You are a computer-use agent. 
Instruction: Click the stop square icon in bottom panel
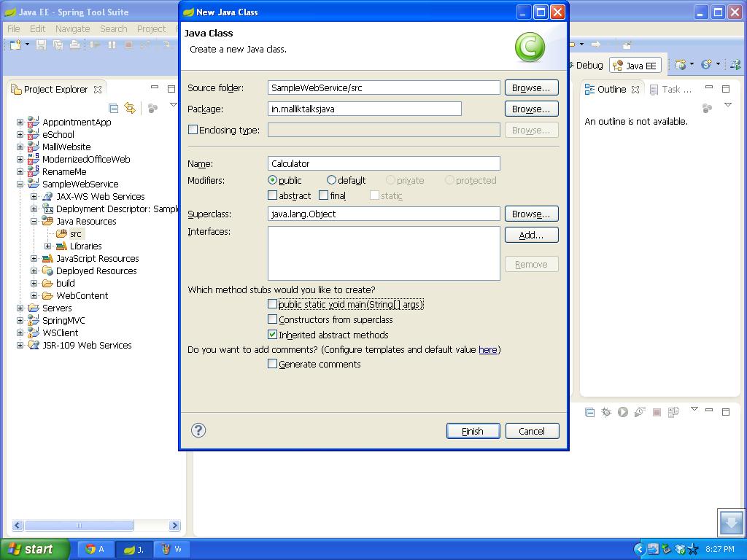(657, 413)
